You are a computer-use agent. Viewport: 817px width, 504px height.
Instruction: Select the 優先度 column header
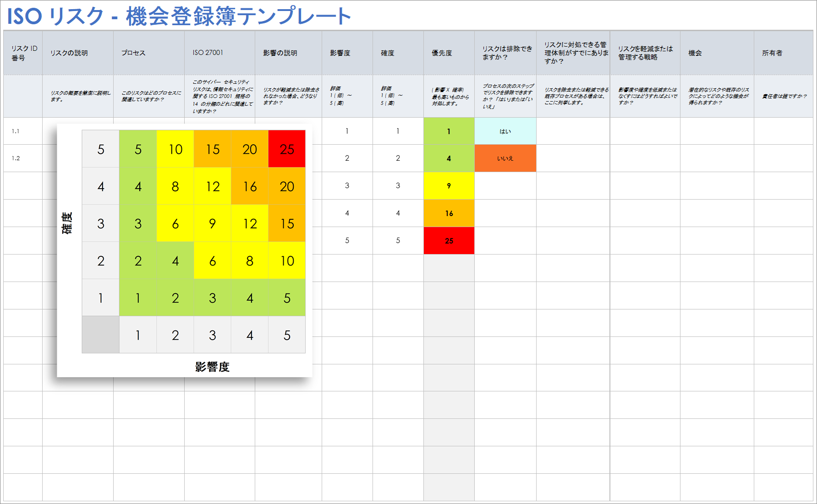(449, 53)
